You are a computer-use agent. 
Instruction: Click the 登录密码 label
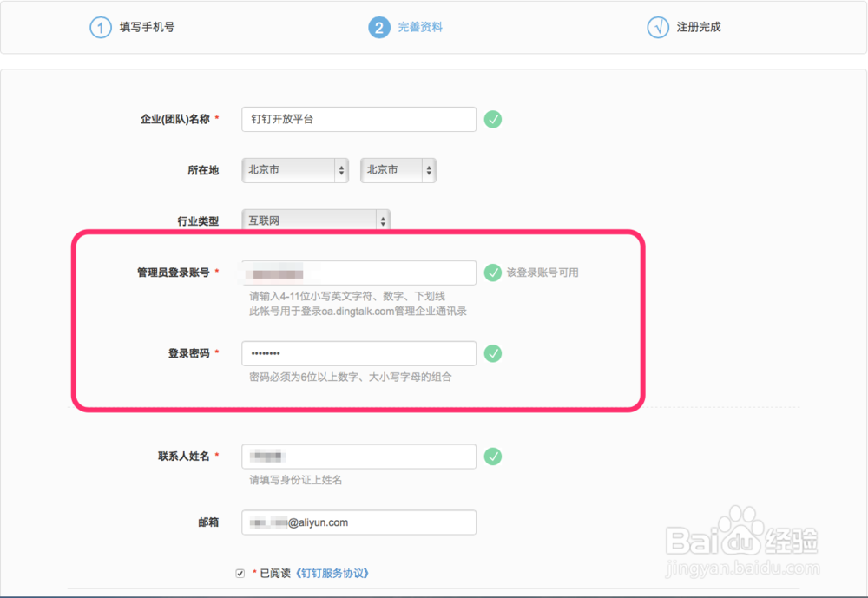pos(188,353)
